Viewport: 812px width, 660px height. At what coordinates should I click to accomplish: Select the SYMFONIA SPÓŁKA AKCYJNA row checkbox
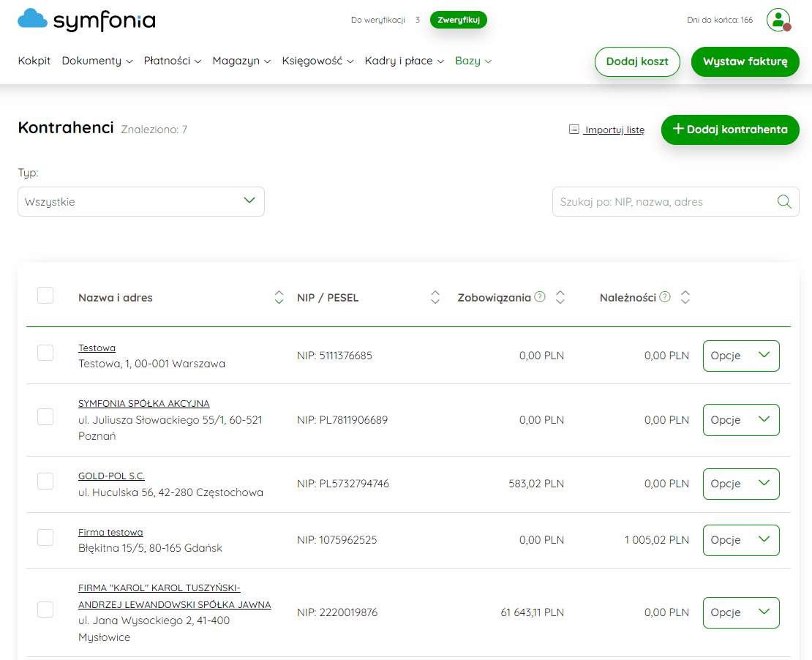(45, 417)
